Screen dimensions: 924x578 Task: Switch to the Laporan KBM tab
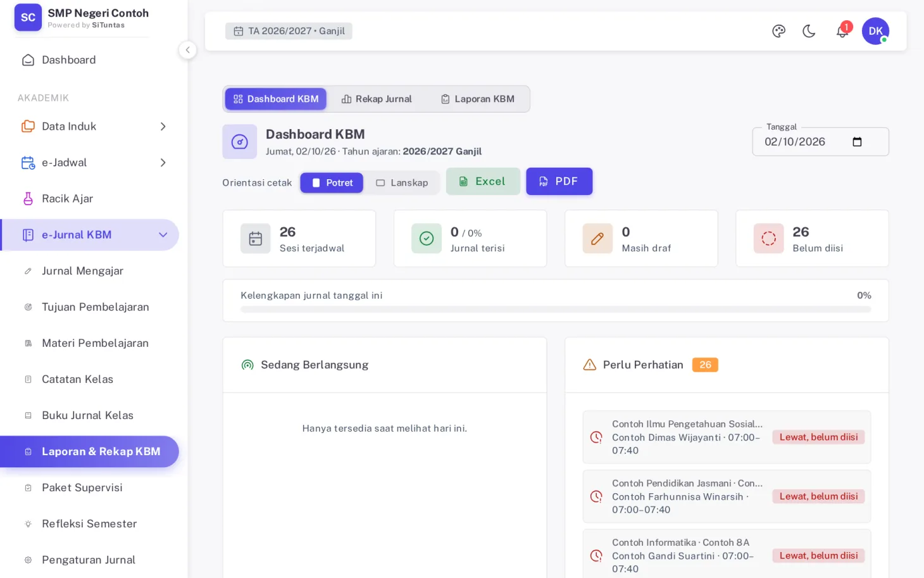tap(478, 99)
